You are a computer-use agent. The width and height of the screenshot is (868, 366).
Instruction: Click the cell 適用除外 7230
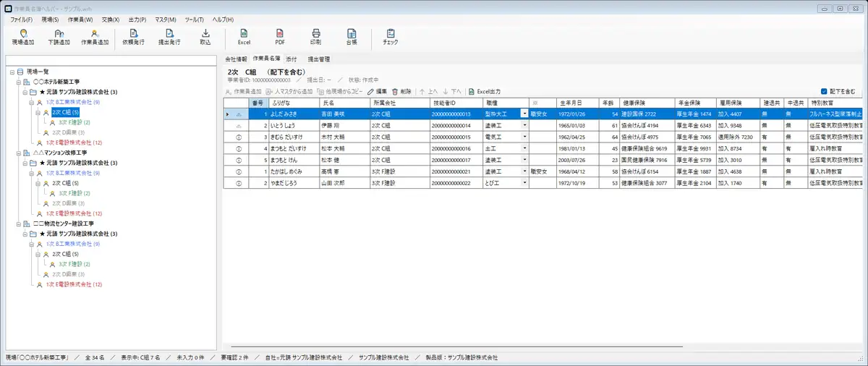pos(738,137)
